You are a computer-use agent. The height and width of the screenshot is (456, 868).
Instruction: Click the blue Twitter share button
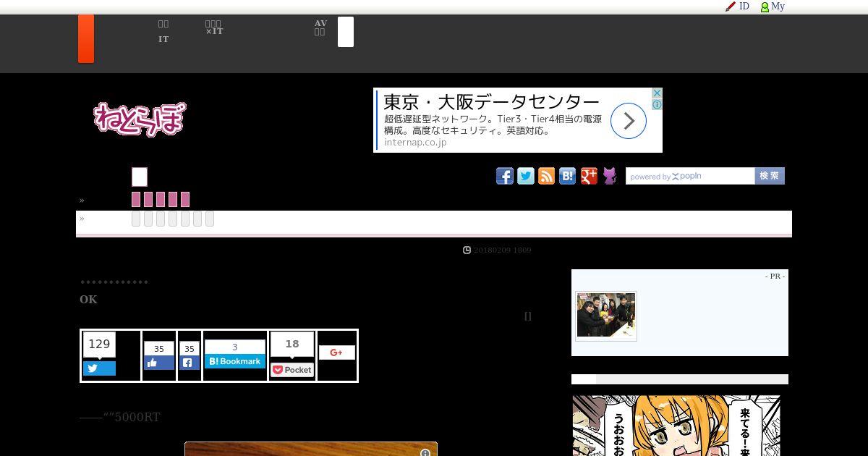[99, 368]
